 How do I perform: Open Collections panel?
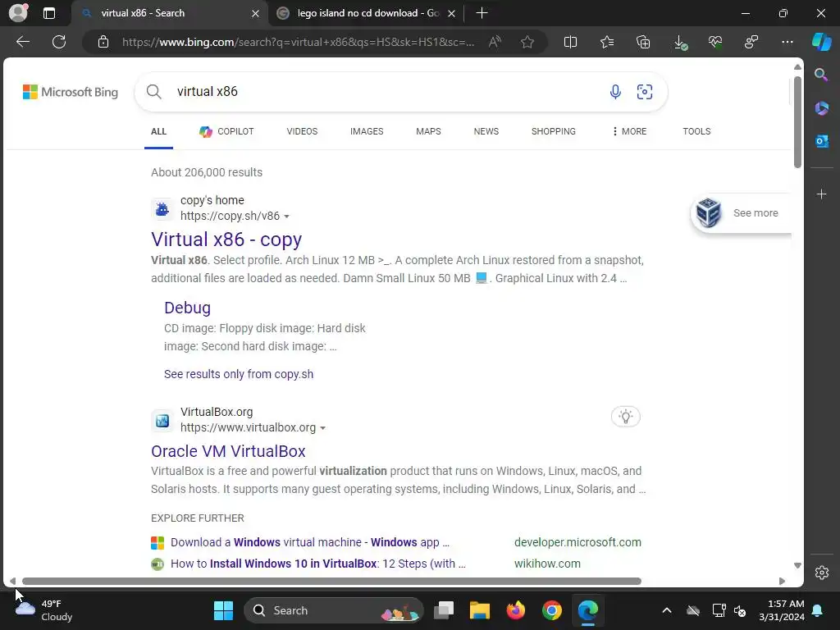pos(643,42)
